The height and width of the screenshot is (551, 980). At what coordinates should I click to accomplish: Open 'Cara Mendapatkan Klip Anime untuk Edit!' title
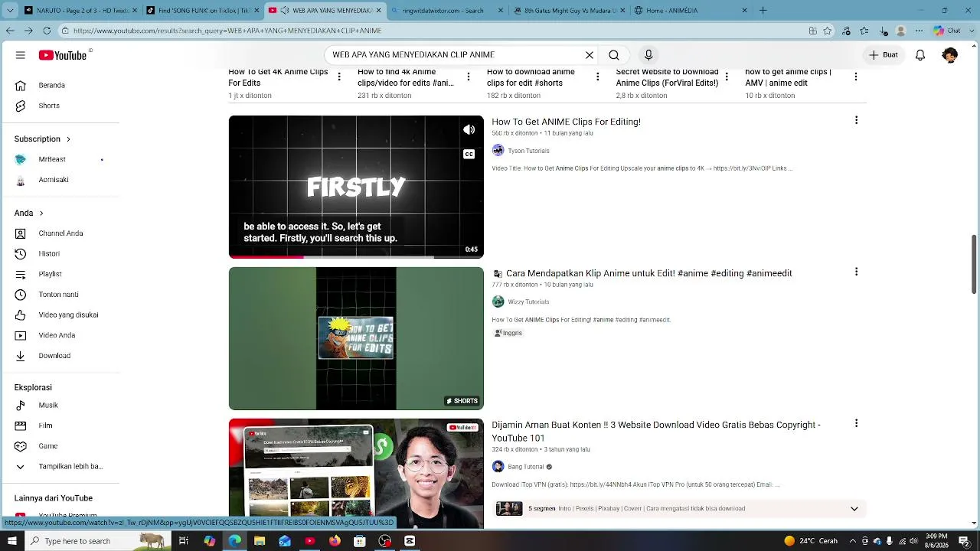pos(649,273)
